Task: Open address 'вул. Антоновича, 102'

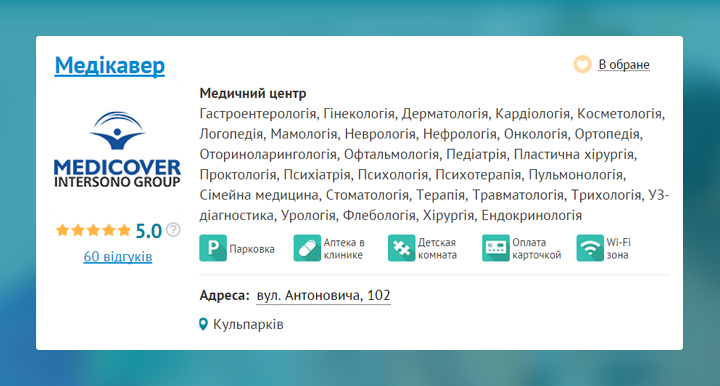Action: [x=323, y=295]
